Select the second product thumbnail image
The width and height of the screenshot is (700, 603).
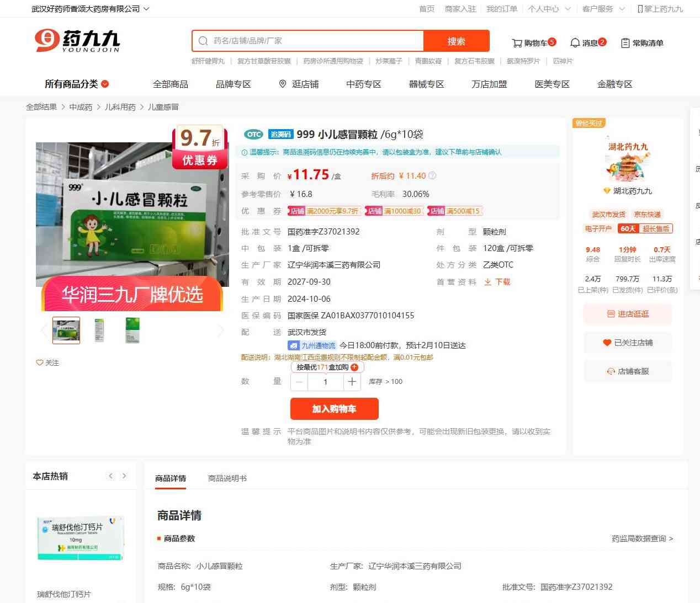click(x=99, y=330)
